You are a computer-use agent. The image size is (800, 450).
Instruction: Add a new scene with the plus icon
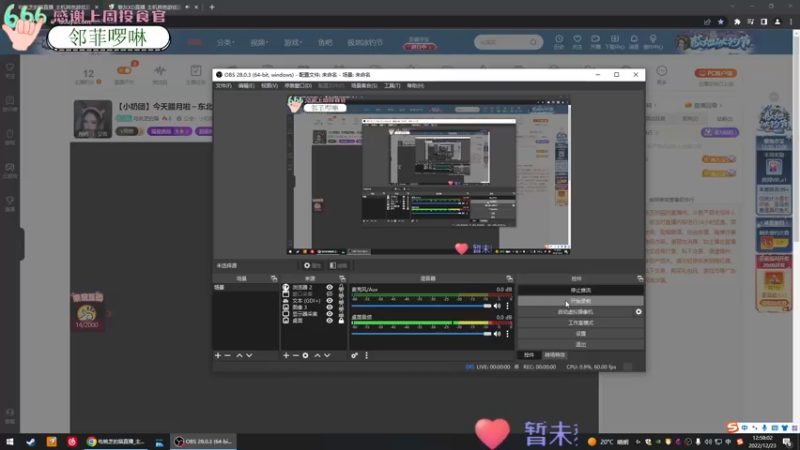[x=218, y=355]
